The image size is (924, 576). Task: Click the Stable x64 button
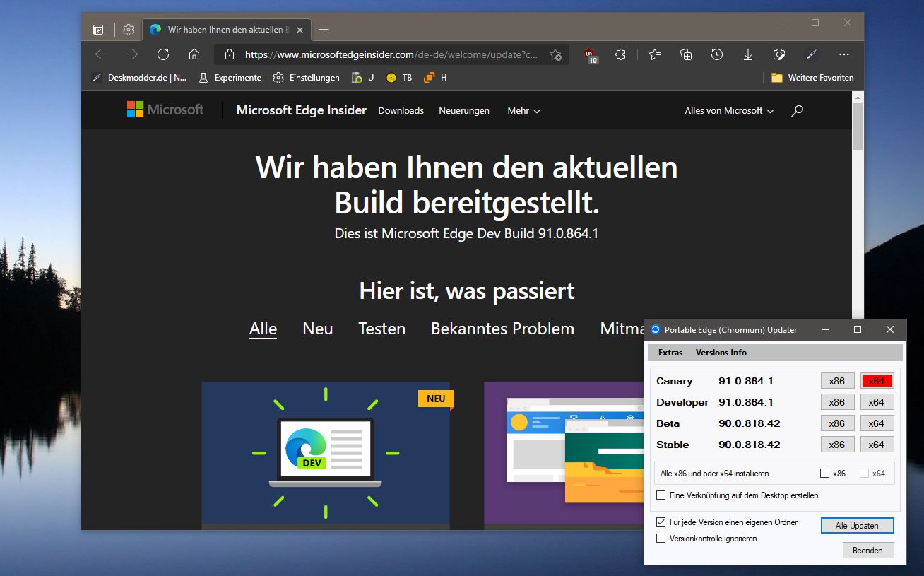click(x=877, y=445)
